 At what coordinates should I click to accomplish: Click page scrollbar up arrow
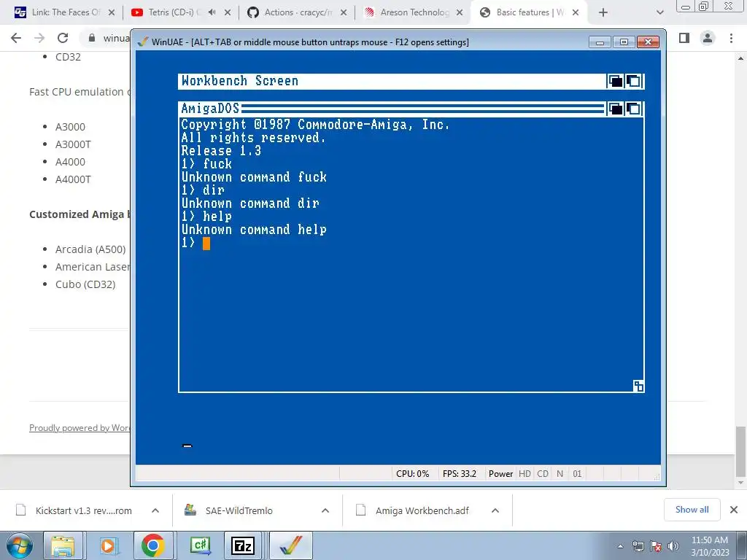click(x=741, y=58)
